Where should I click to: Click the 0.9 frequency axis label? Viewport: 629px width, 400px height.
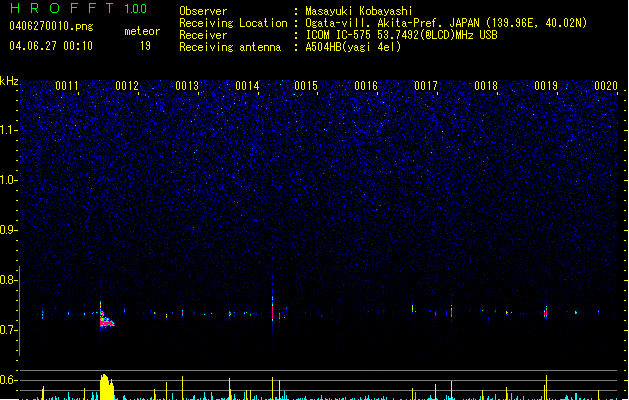pyautogui.click(x=8, y=230)
